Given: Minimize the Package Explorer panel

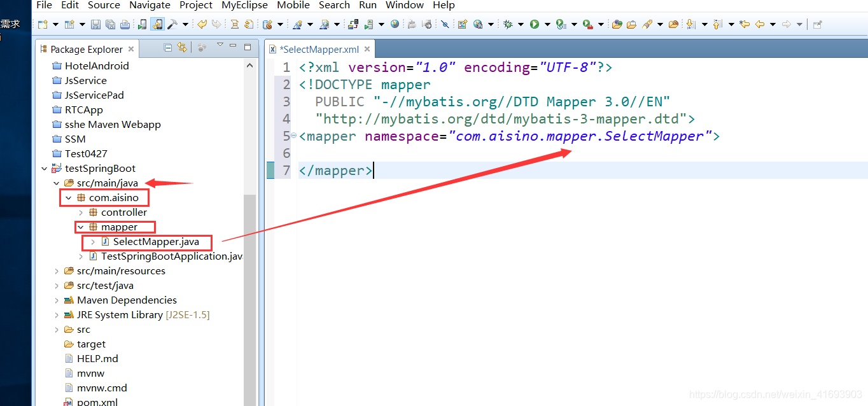Looking at the screenshot, I should tap(234, 46).
